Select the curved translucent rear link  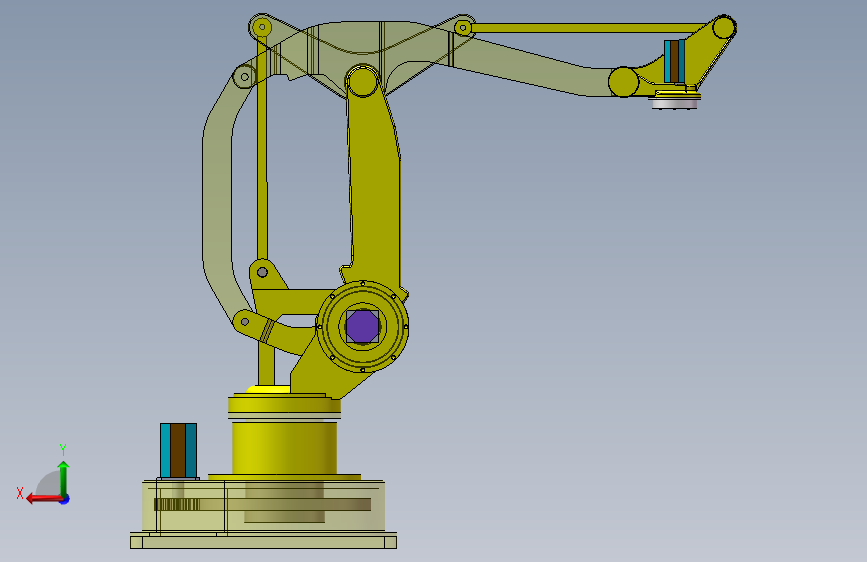pos(218,199)
